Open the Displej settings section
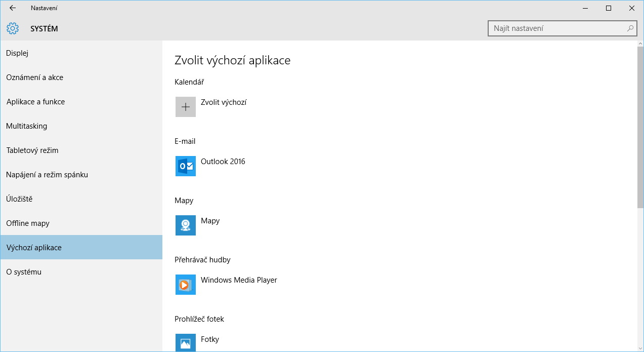 click(17, 53)
